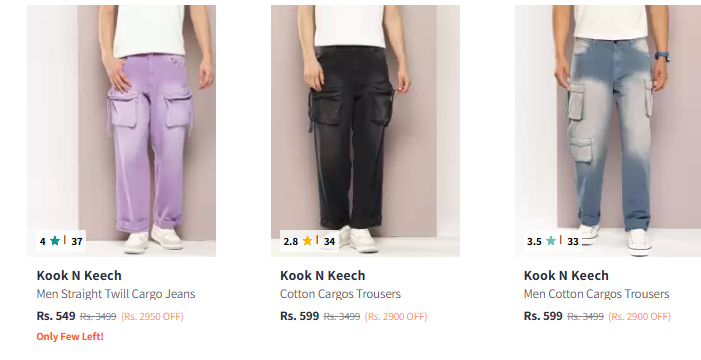Screen dimensions: 701x360
Task: Click Rs. 2900 OFF under blue cargos
Action: coord(640,317)
